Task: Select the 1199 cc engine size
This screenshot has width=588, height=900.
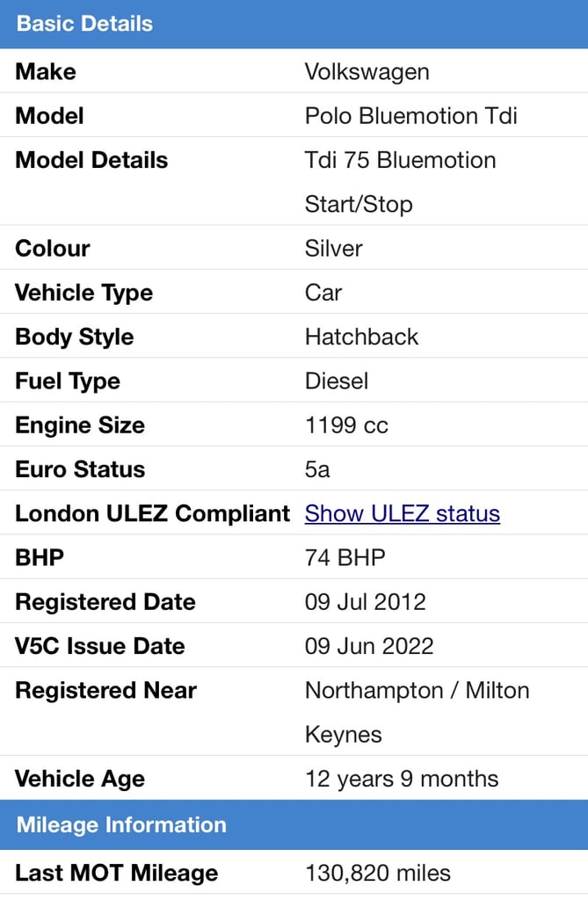Action: pyautogui.click(x=346, y=425)
